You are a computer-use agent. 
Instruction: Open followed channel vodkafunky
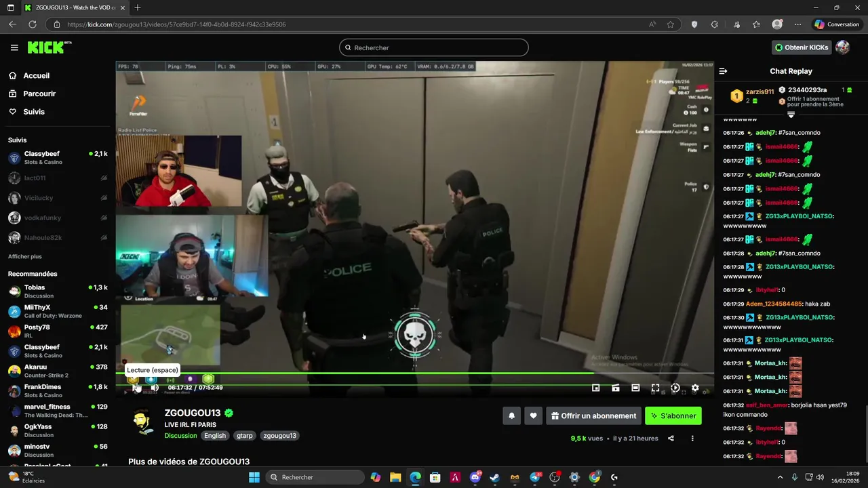point(58,218)
